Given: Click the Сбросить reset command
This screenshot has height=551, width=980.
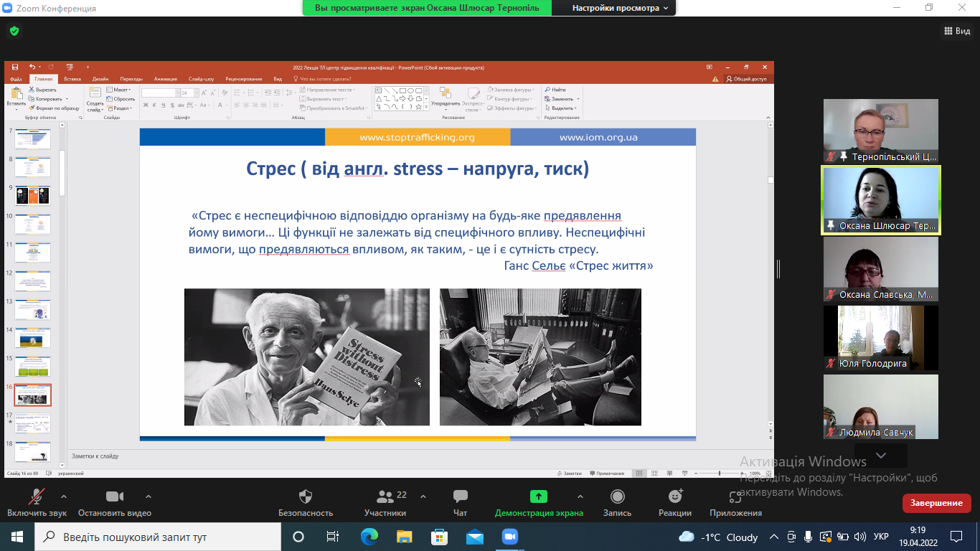Looking at the screenshot, I should click(x=121, y=99).
